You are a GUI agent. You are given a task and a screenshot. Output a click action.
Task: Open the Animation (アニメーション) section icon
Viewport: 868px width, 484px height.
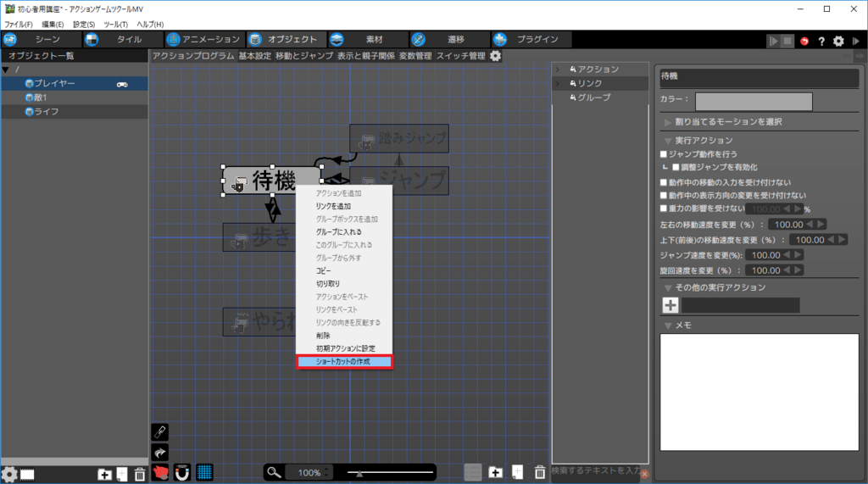(x=173, y=39)
